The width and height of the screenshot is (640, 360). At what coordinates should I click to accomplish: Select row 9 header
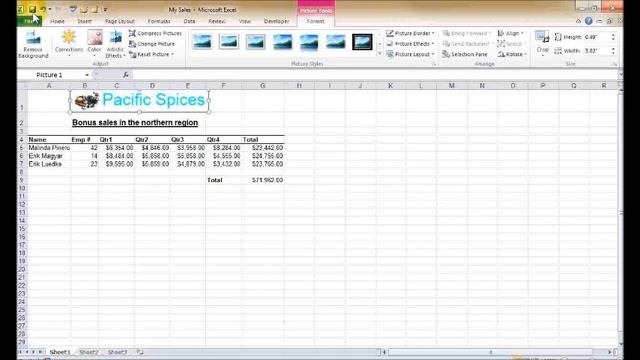pyautogui.click(x=22, y=180)
